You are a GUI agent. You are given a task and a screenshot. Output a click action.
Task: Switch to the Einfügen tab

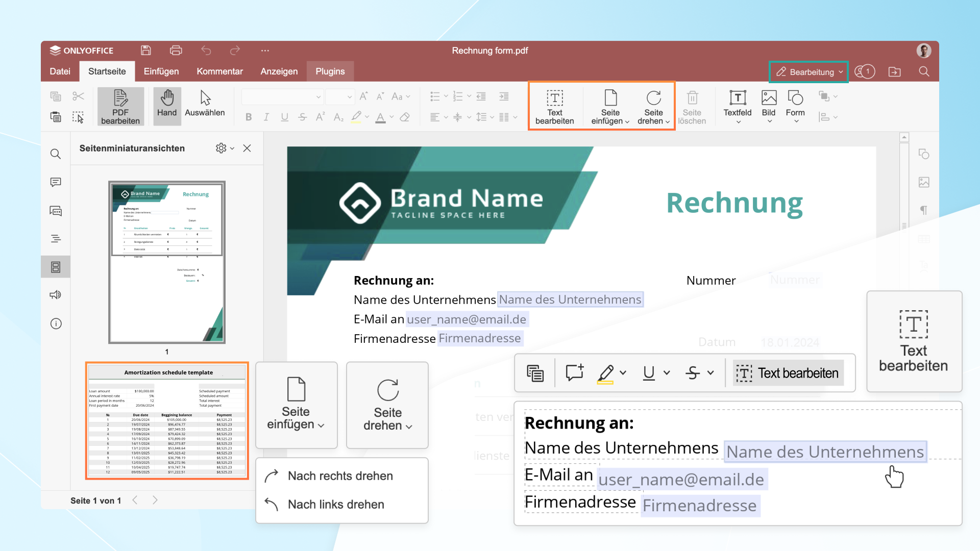(x=161, y=71)
